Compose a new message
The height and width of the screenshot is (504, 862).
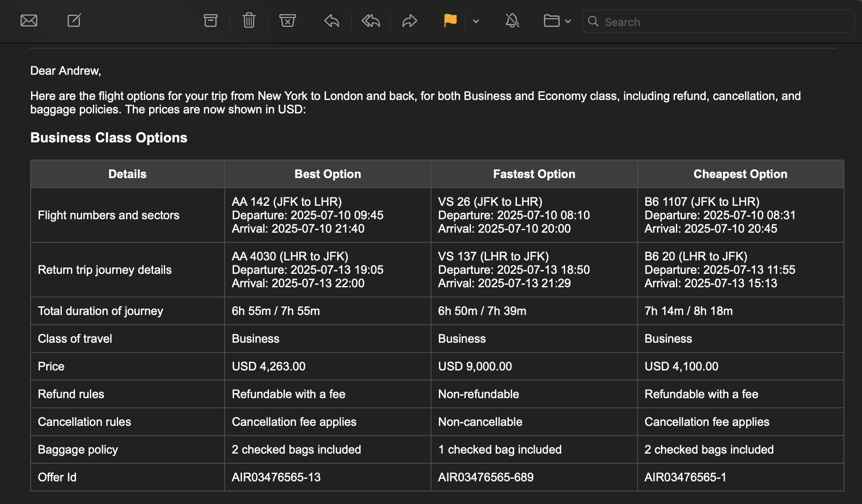click(74, 20)
